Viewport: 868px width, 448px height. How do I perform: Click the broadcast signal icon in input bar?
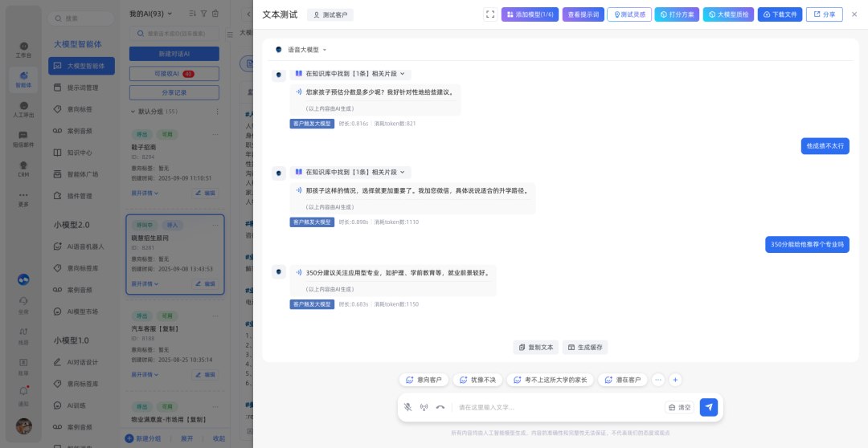coord(424,407)
